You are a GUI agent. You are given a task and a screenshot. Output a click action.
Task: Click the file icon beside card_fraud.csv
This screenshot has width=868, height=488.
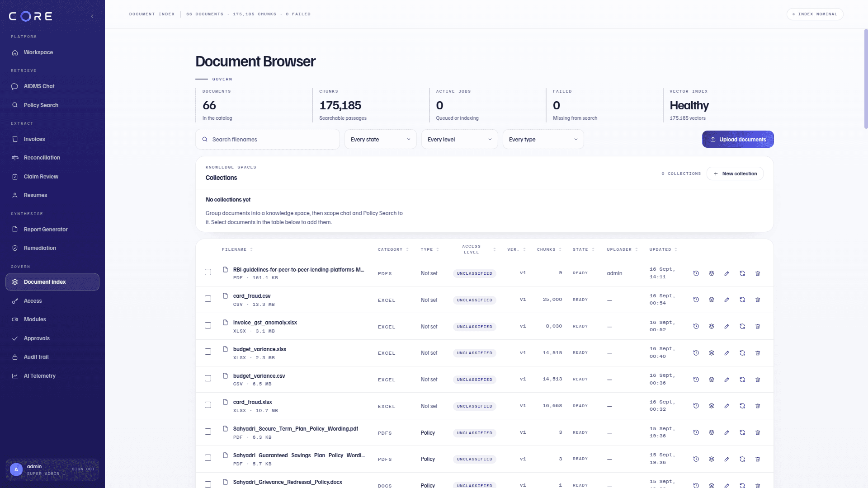click(225, 296)
